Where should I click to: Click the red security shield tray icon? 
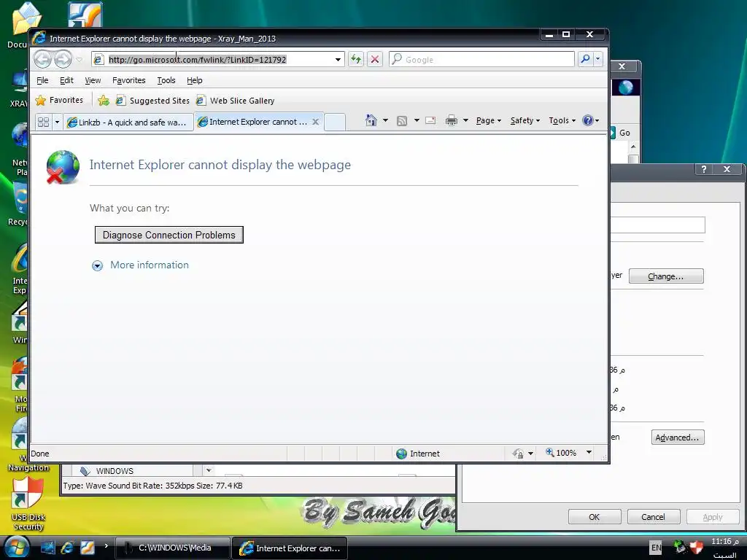pyautogui.click(x=696, y=547)
